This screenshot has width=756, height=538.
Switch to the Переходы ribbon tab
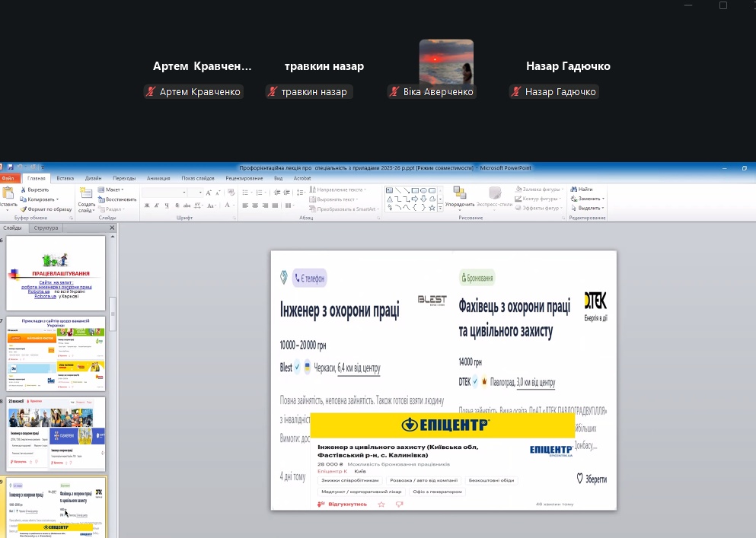124,178
